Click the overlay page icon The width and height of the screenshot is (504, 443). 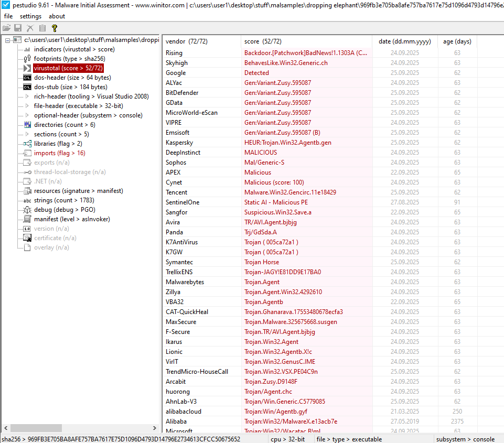[27, 247]
